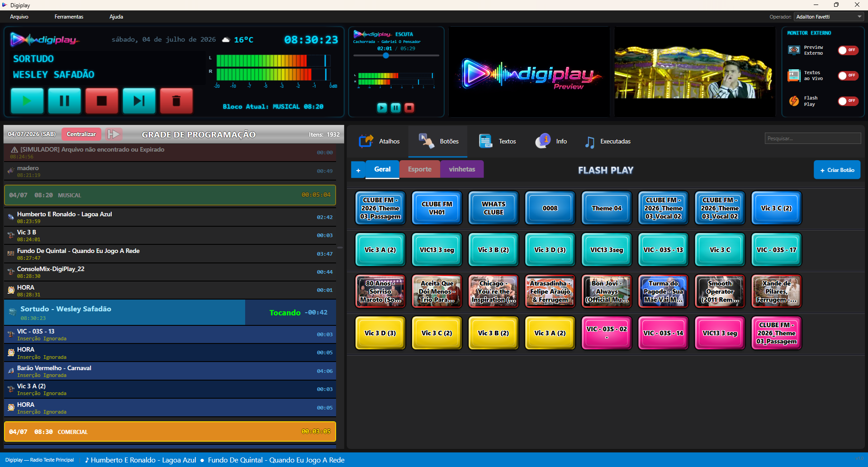The height and width of the screenshot is (467, 868).
Task: Click the plus add-category button
Action: pos(358,170)
